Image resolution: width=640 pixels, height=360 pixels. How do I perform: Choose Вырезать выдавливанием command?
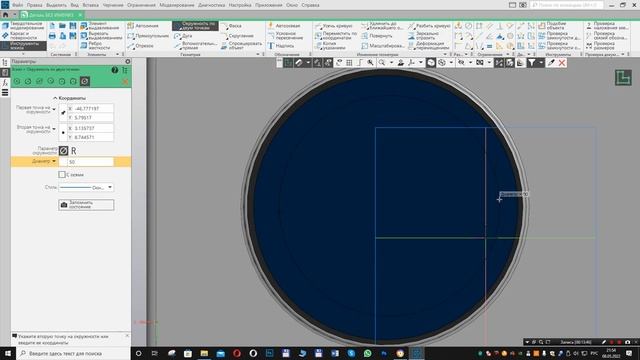[x=101, y=36]
